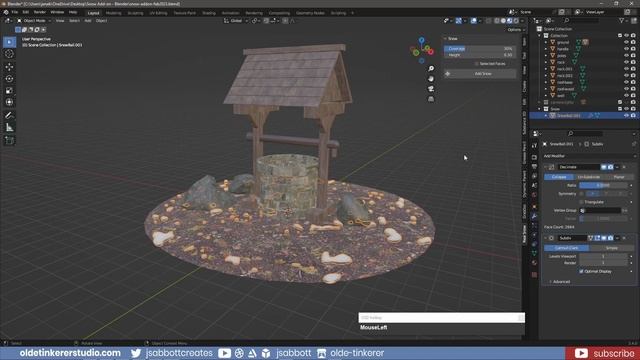Toggle Decimate modifier viewport display
Image resolution: width=640 pixels, height=360 pixels.
click(604, 167)
